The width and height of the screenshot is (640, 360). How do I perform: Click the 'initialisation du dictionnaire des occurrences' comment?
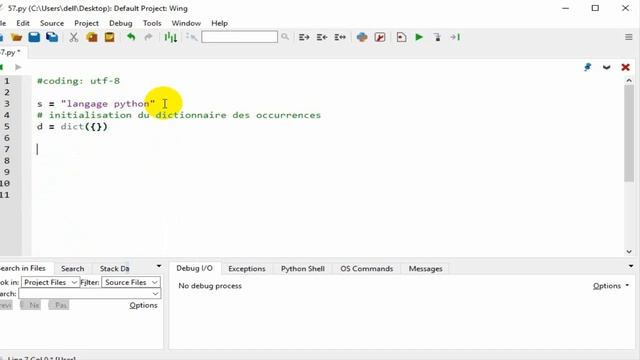pos(179,115)
